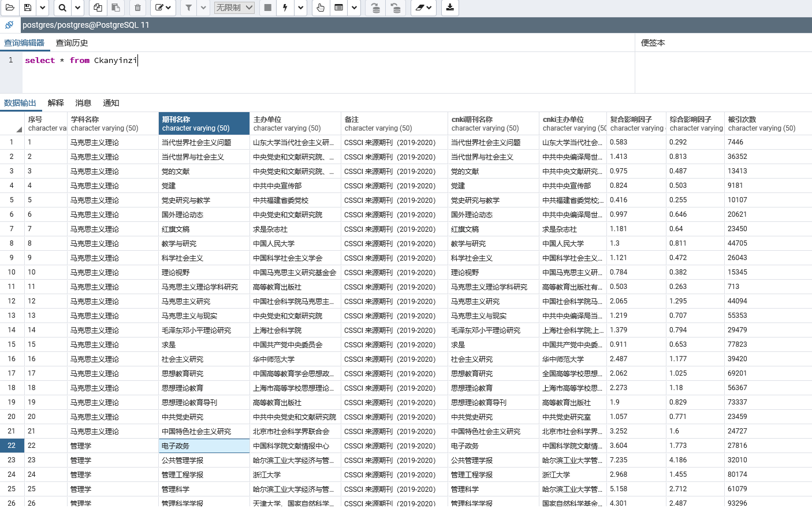Copy selected rows with the copy icon
The image size is (812, 508).
click(x=98, y=8)
